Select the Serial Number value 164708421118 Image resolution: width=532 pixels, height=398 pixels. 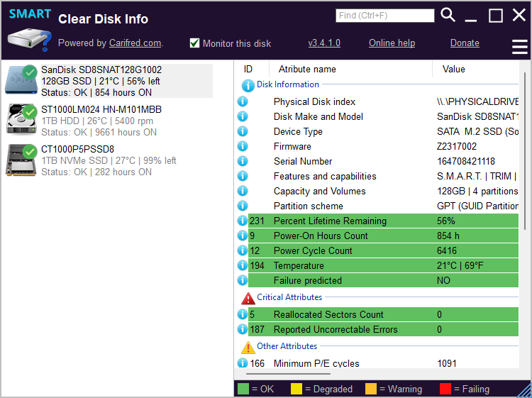pyautogui.click(x=466, y=161)
